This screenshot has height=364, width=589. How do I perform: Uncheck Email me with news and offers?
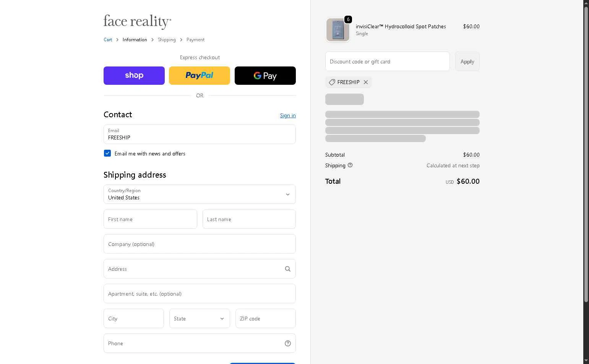(x=107, y=153)
